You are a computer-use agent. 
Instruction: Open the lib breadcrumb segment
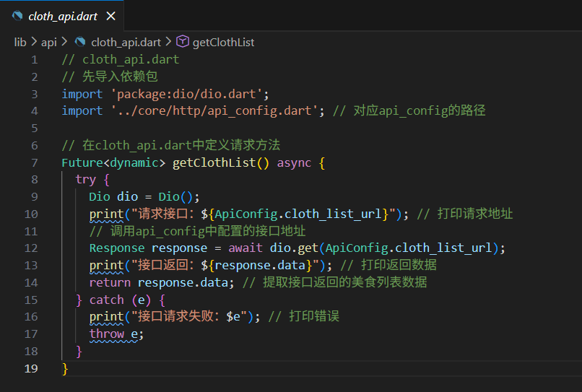[20, 43]
